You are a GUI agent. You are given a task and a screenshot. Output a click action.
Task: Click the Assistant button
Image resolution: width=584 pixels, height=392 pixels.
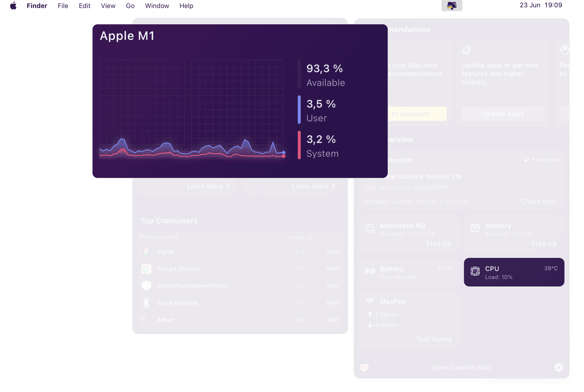(x=417, y=114)
